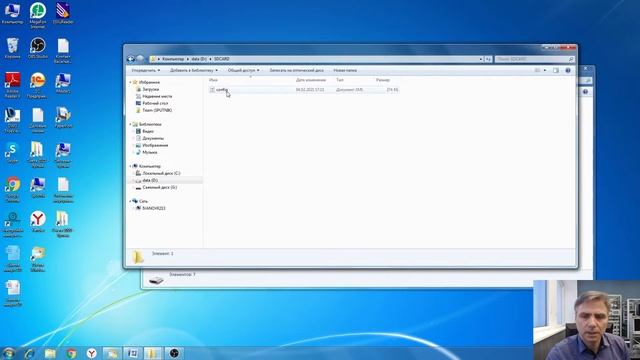
Task: Sort files by Тип column
Action: click(x=340, y=80)
